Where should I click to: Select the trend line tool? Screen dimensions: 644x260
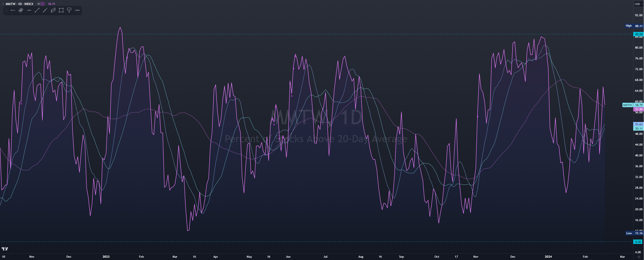pyautogui.click(x=37, y=10)
